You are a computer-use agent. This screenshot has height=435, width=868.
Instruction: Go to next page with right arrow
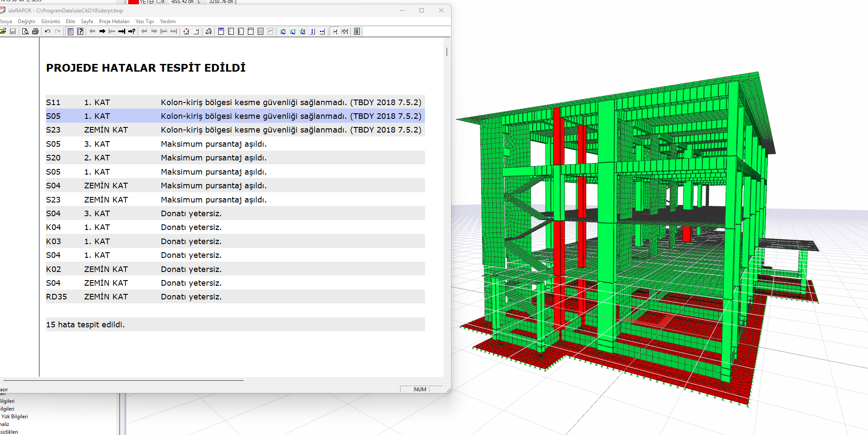pos(102,31)
